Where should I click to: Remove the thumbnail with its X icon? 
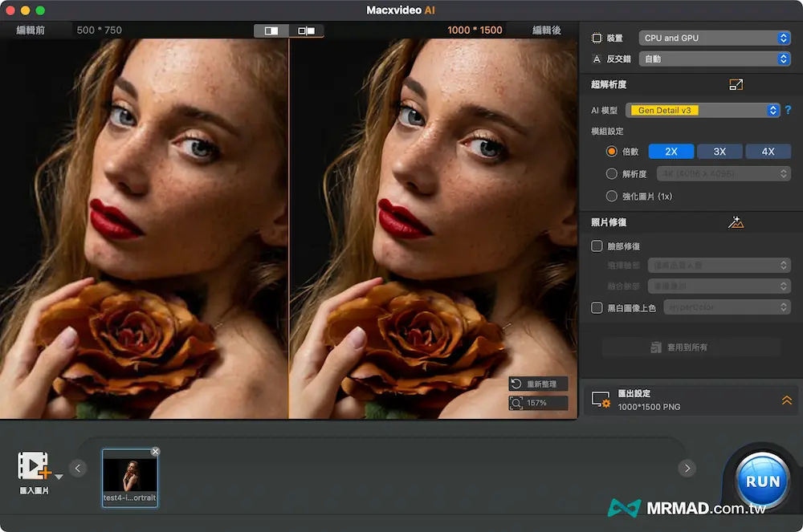pos(155,452)
